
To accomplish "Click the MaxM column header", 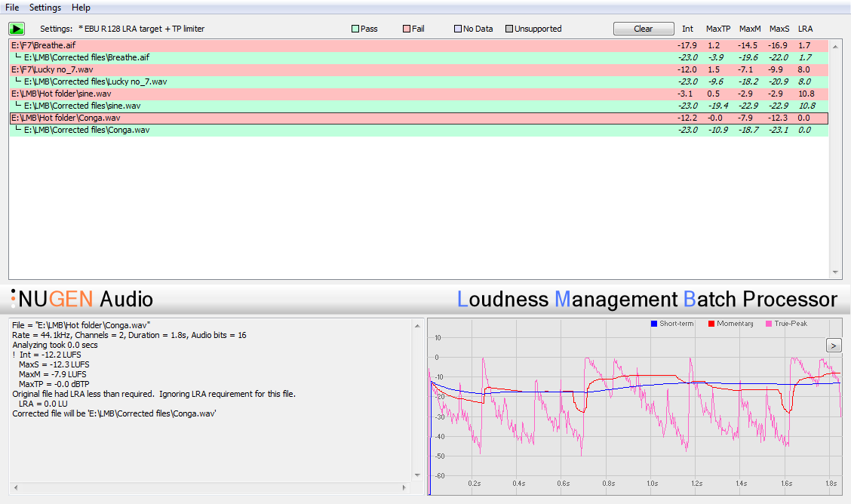I will (x=750, y=29).
